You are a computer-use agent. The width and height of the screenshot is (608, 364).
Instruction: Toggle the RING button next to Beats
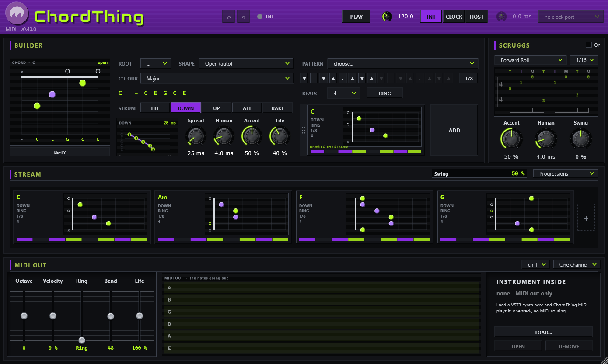tap(384, 93)
